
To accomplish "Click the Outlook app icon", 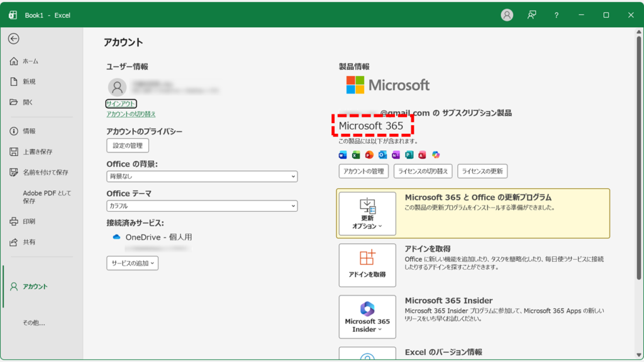I will (382, 155).
